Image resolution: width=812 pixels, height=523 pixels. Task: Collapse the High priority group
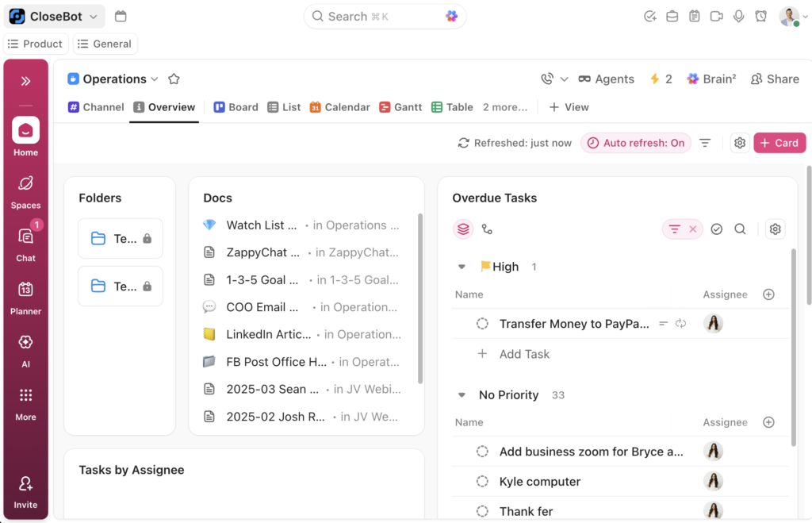tap(462, 267)
